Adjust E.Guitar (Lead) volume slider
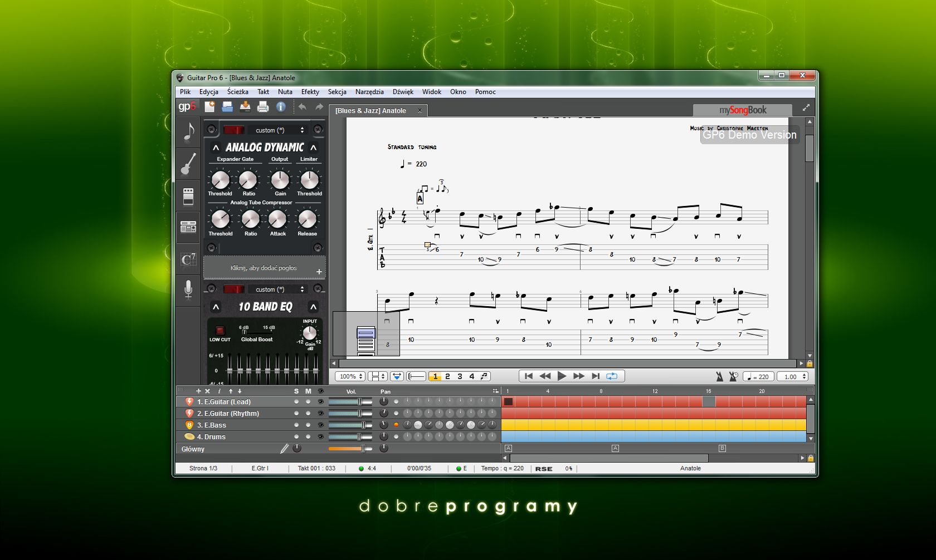Viewport: 936px width, 560px height. pyautogui.click(x=350, y=402)
